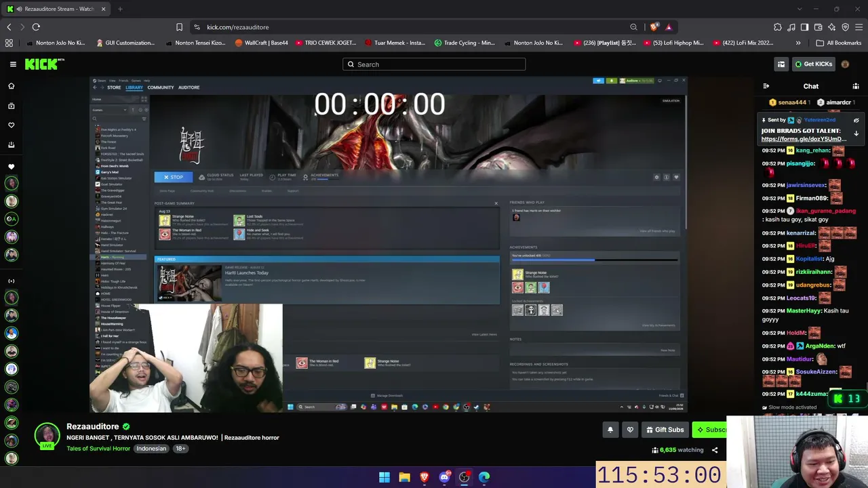Open the pinned forms.gle link in chat
Screen dimensions: 868x488
(x=804, y=139)
